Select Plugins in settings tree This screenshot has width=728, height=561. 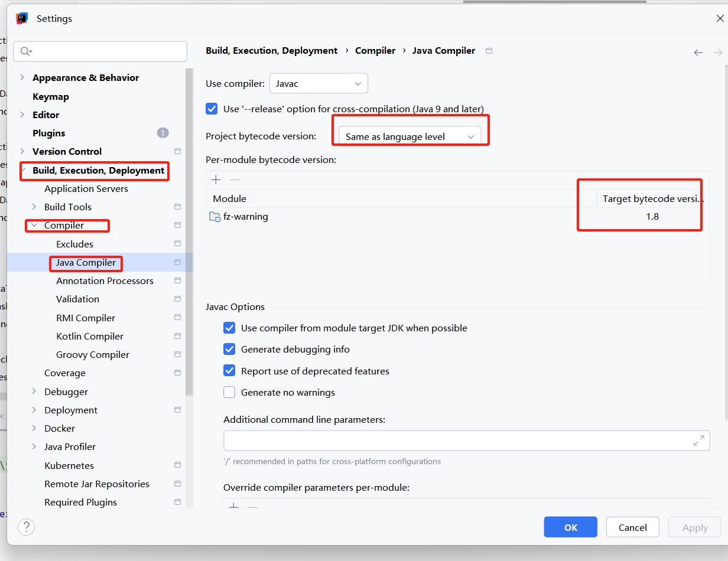coord(49,133)
